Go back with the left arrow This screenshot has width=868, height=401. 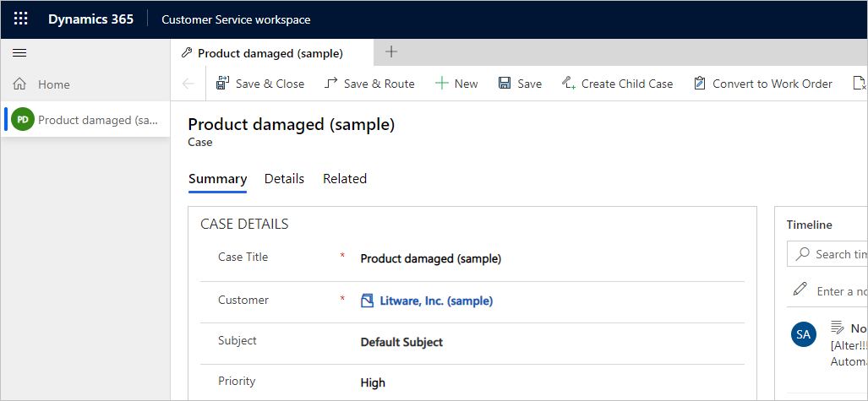pos(188,84)
